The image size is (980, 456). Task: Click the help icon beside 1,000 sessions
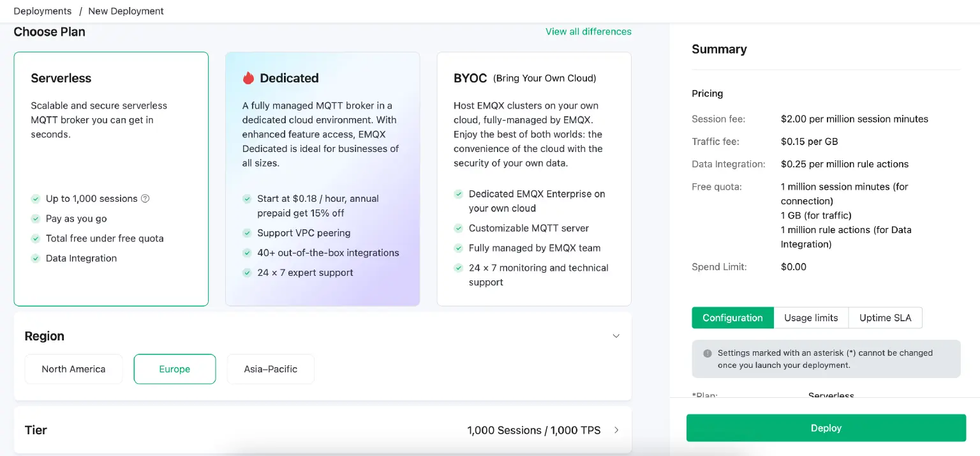[145, 199]
